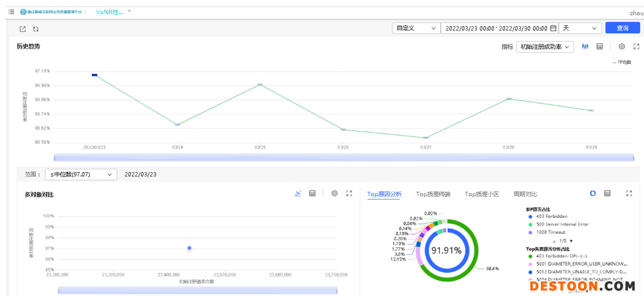Switch 历史趋势 panel to table view
Screen dimensions: 644x301
599,47
